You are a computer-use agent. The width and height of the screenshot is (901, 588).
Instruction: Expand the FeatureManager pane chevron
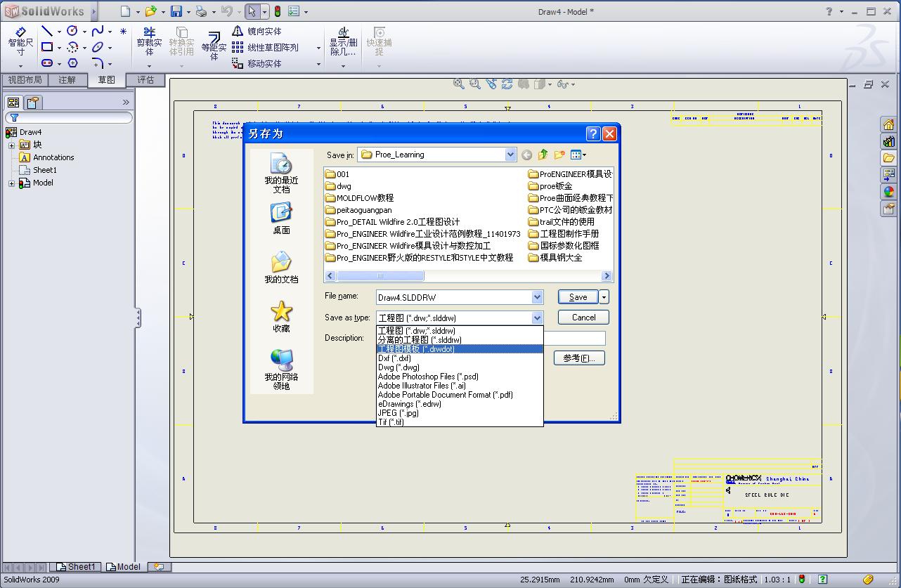coord(126,103)
